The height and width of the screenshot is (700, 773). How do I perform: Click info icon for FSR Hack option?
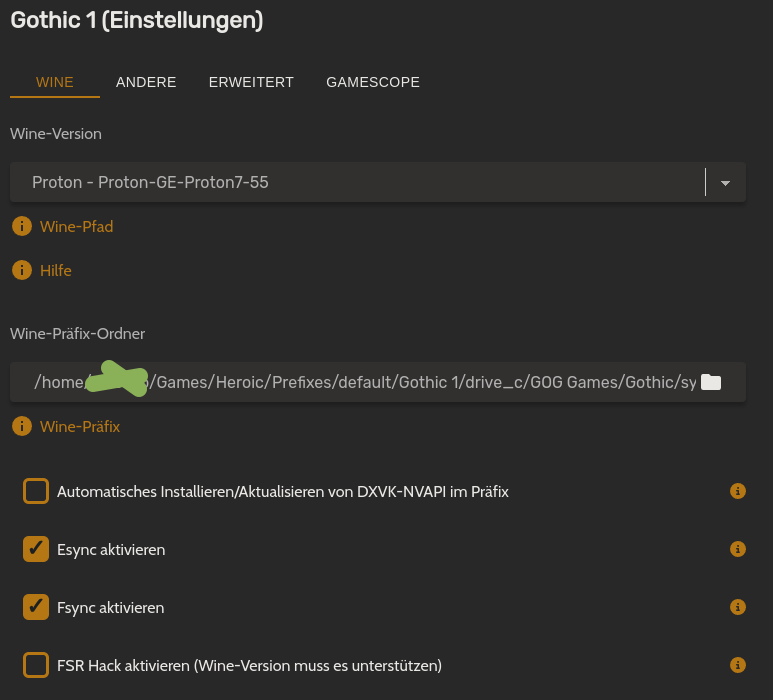[x=738, y=665]
